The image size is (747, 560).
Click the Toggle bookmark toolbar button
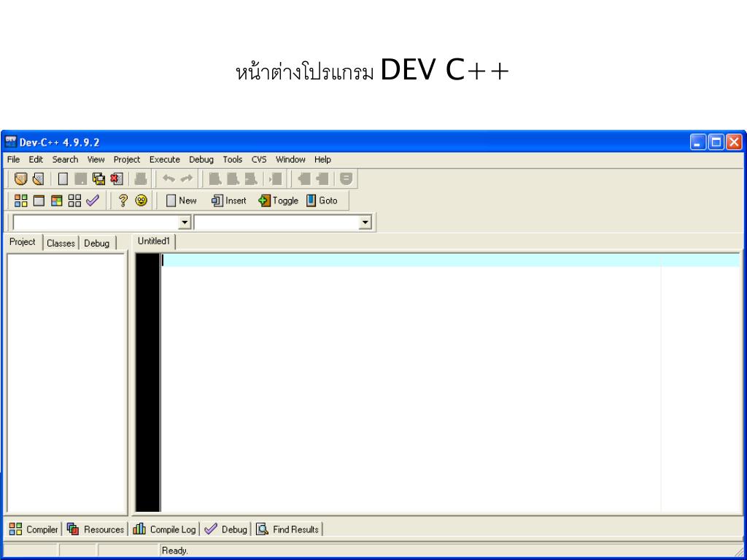point(278,201)
